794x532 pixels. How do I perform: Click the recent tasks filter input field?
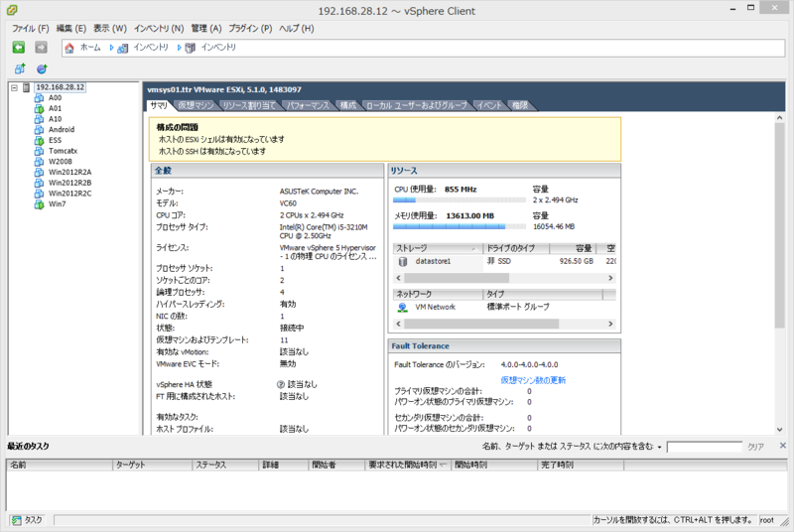tap(705, 447)
